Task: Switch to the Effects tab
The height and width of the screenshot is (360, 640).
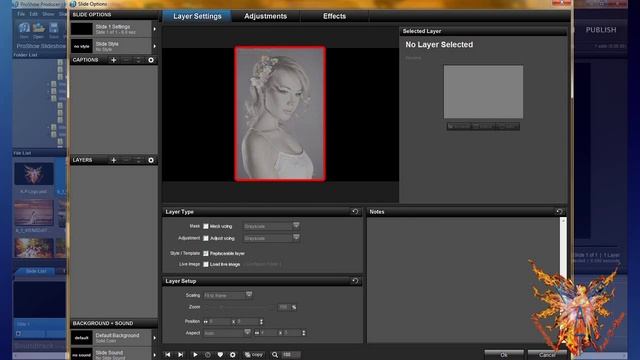Action: coord(334,16)
